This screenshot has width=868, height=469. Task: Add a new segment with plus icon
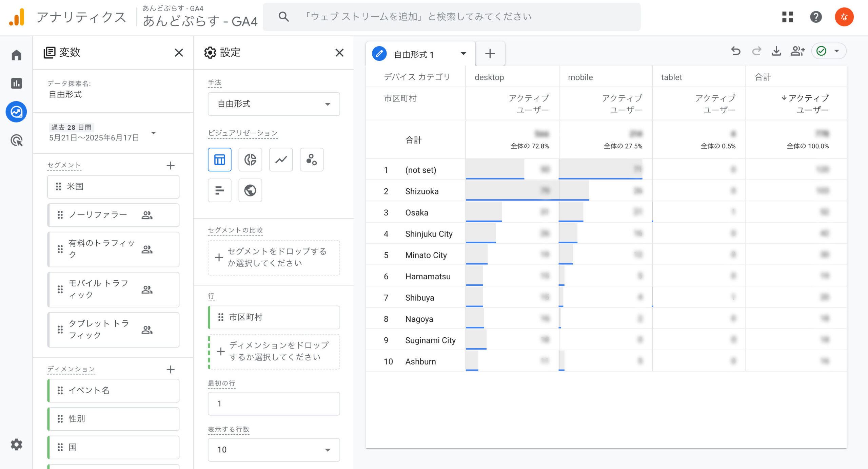point(171,166)
